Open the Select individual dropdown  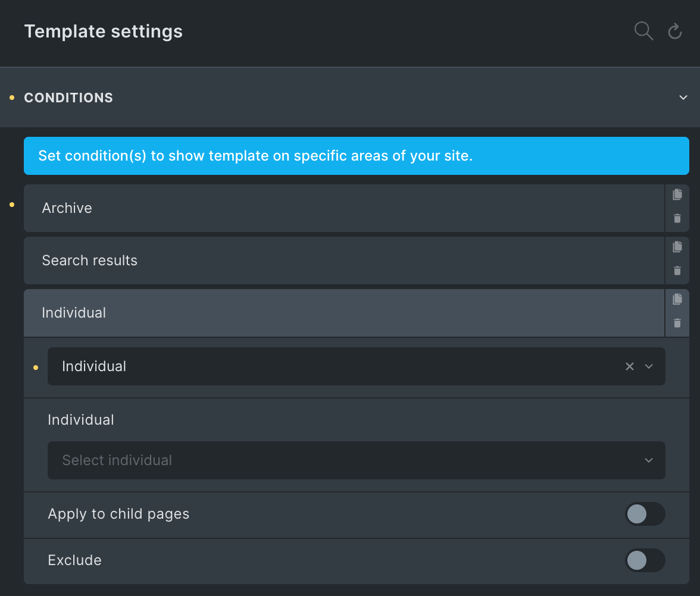tap(356, 460)
